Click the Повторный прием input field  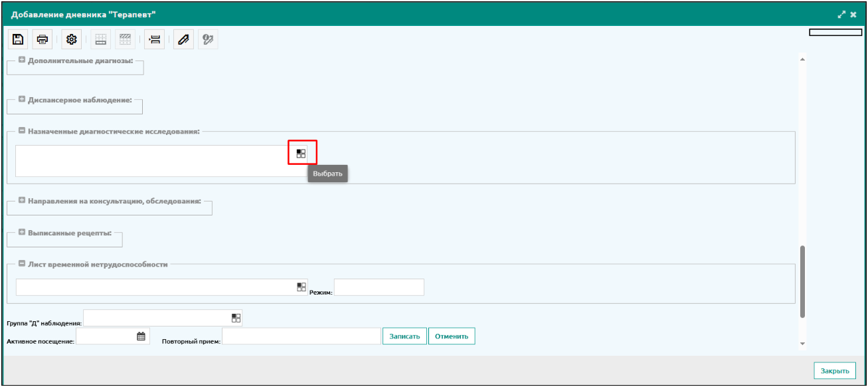click(301, 336)
